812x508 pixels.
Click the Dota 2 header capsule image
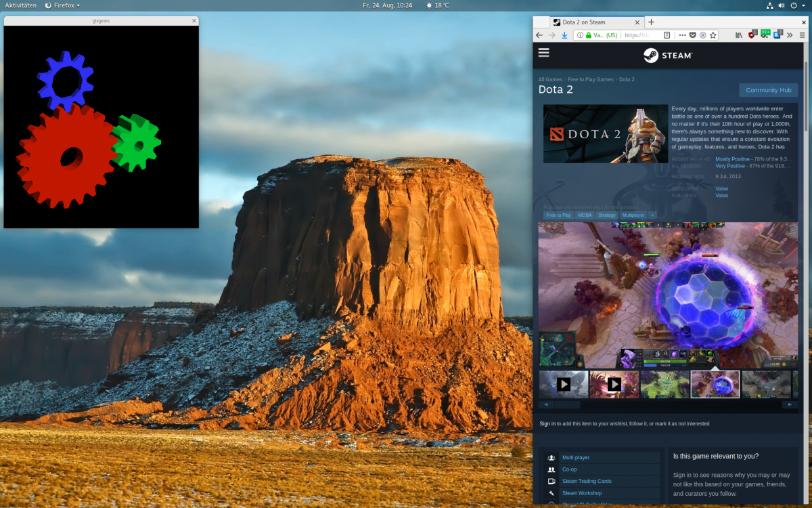[606, 133]
